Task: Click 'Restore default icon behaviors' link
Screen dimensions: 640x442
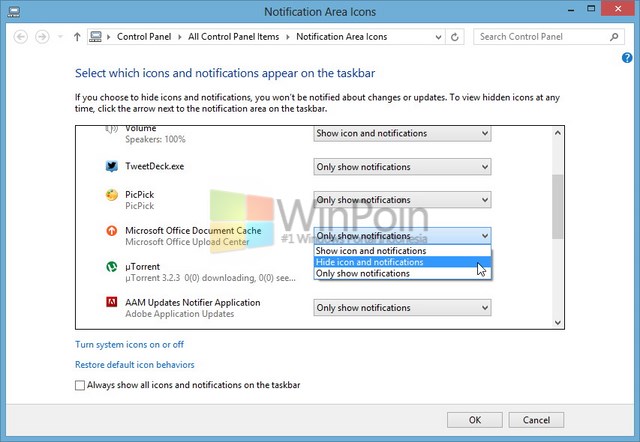Action: [x=135, y=364]
